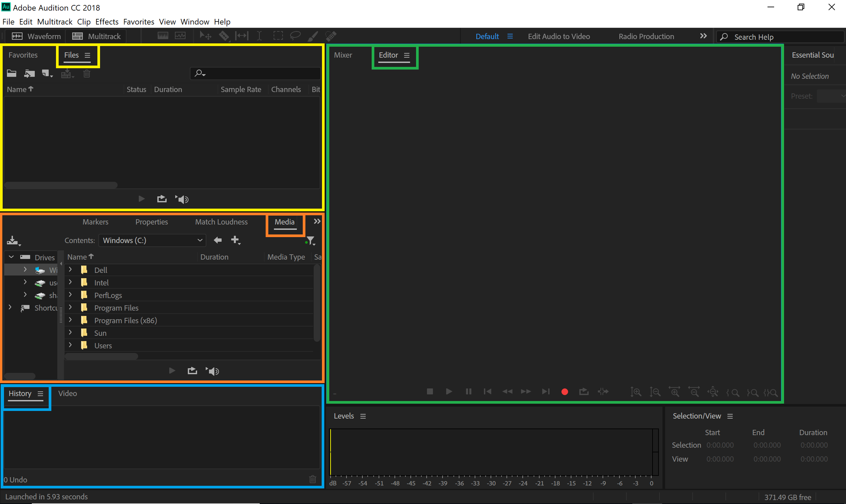Collapse the Drives tree node
Viewport: 846px width, 504px height.
[x=11, y=257]
